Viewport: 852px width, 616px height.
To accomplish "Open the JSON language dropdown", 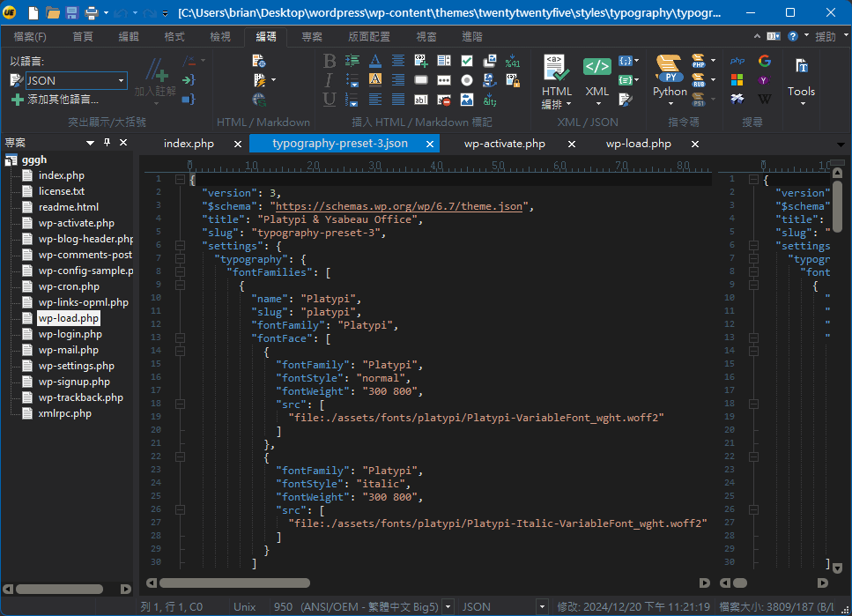I will [x=121, y=80].
